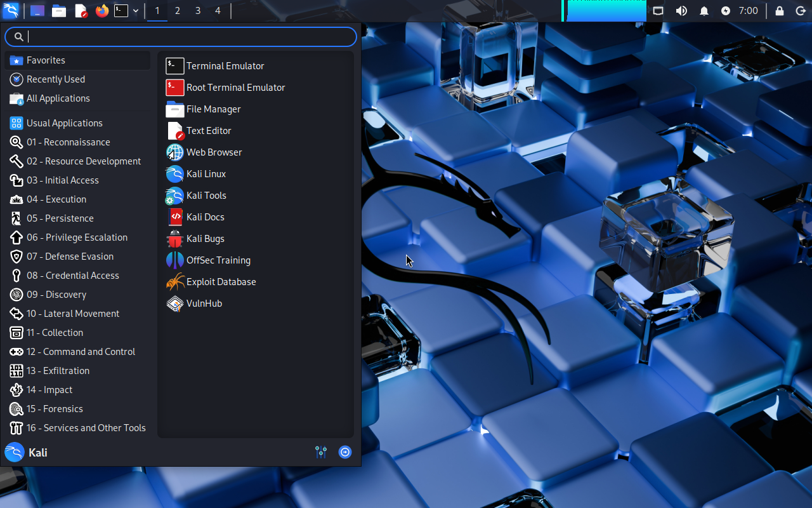812x508 pixels.
Task: Switch to workspace 3
Action: tap(198, 11)
